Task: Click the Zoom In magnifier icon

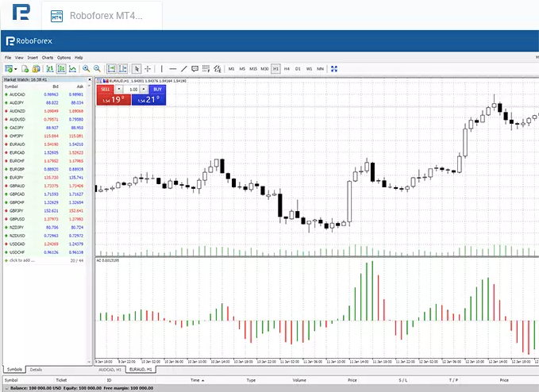Action: click(87, 69)
